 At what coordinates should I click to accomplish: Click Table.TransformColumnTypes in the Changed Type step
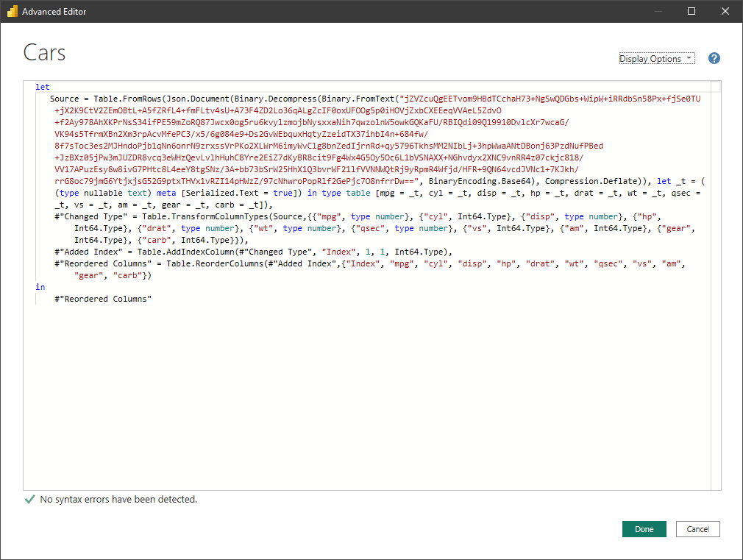(x=213, y=216)
